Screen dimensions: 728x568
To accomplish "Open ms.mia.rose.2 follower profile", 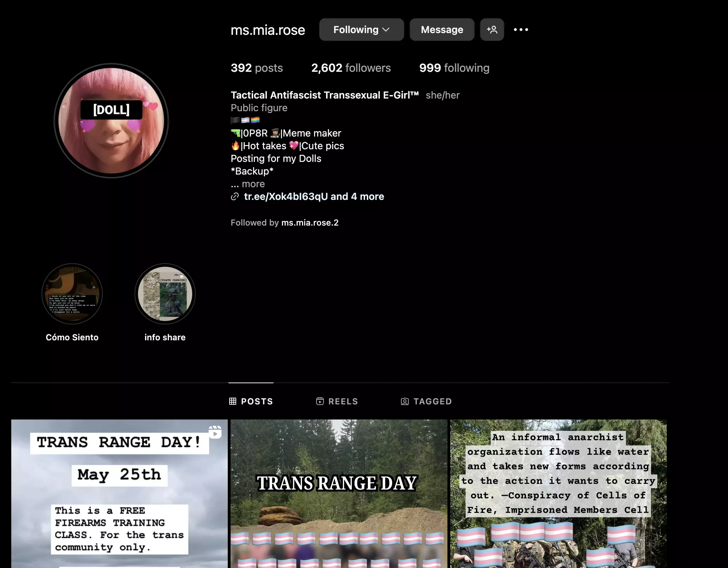I will 310,222.
